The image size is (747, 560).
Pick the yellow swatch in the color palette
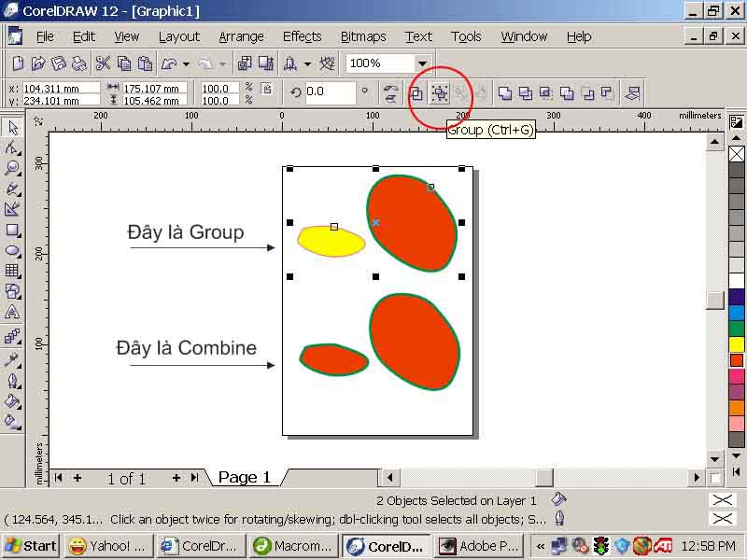pos(737,343)
